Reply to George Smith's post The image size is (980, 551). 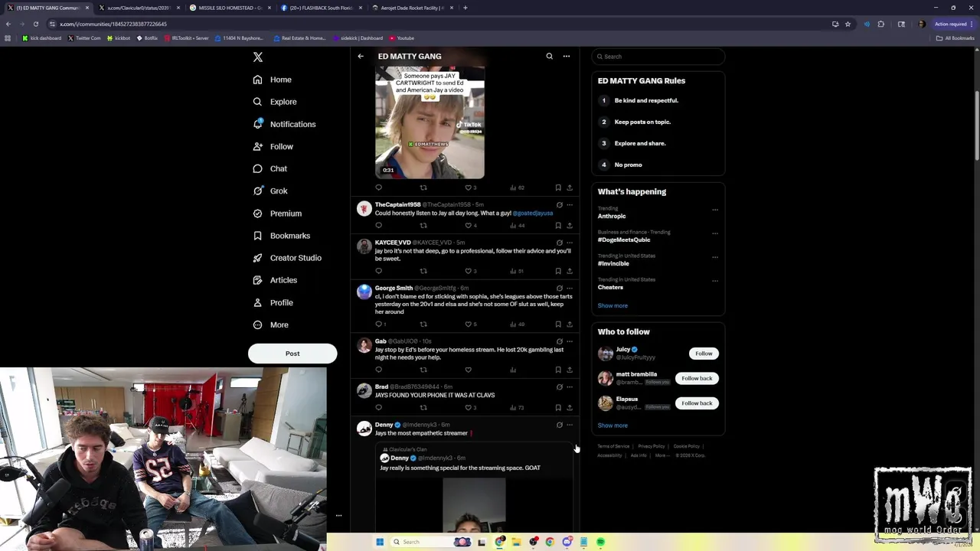point(380,324)
